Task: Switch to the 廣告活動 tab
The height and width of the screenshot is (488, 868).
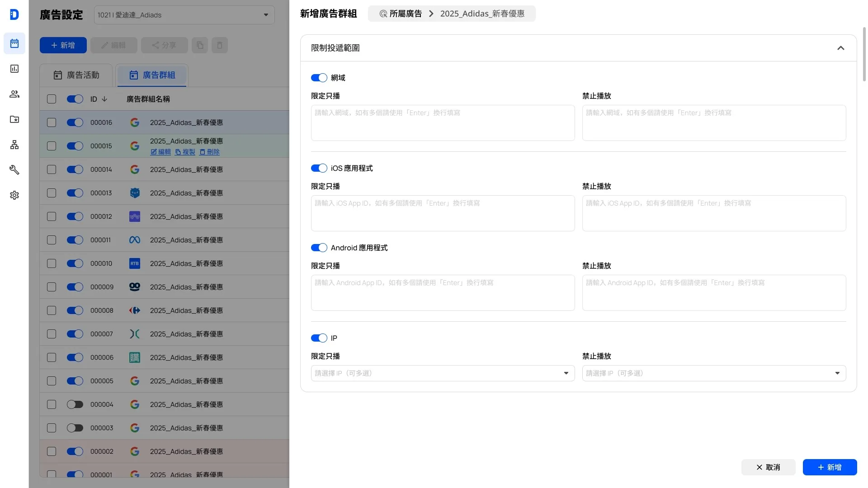Action: pyautogui.click(x=76, y=75)
